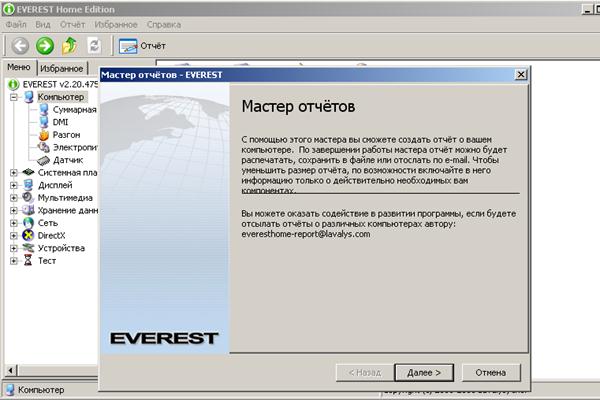Click the Устройства devices icon

click(x=28, y=248)
